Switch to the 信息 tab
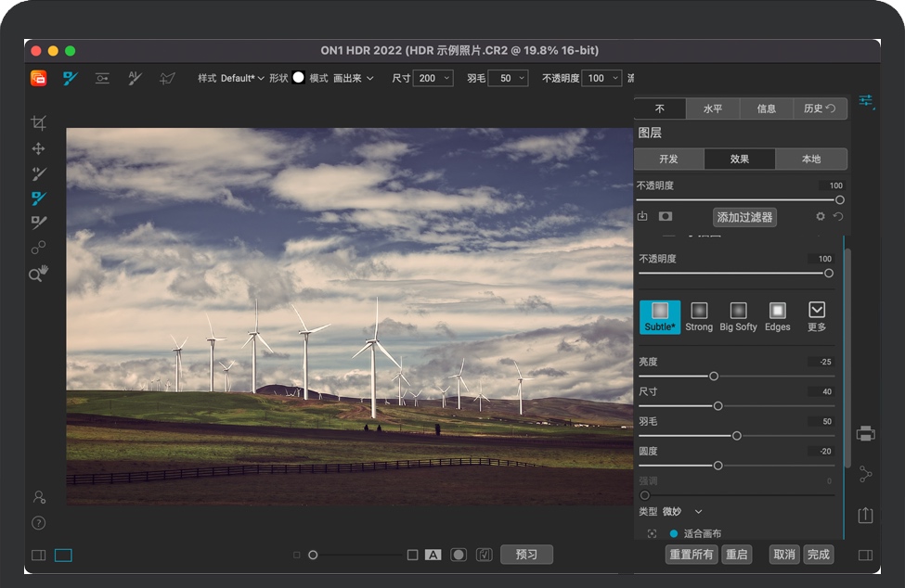The image size is (905, 588). click(766, 109)
